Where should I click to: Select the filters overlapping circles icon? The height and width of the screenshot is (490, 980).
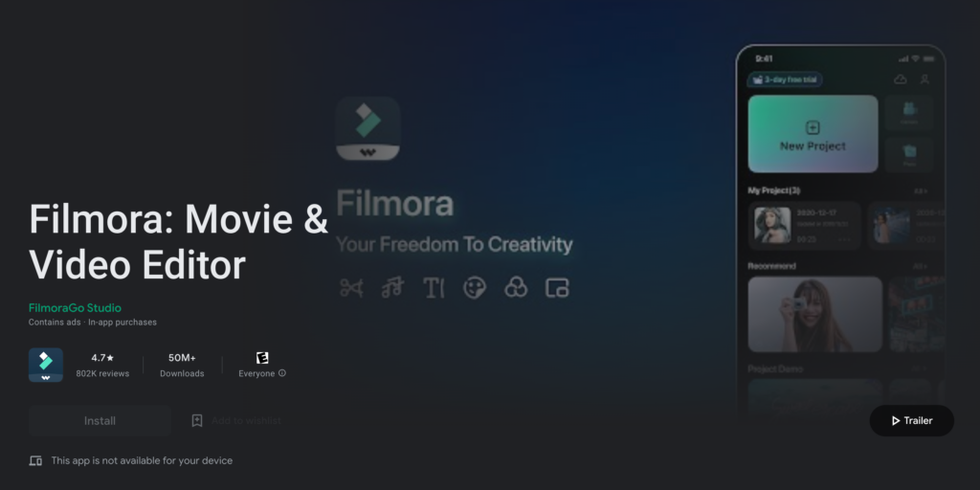516,287
